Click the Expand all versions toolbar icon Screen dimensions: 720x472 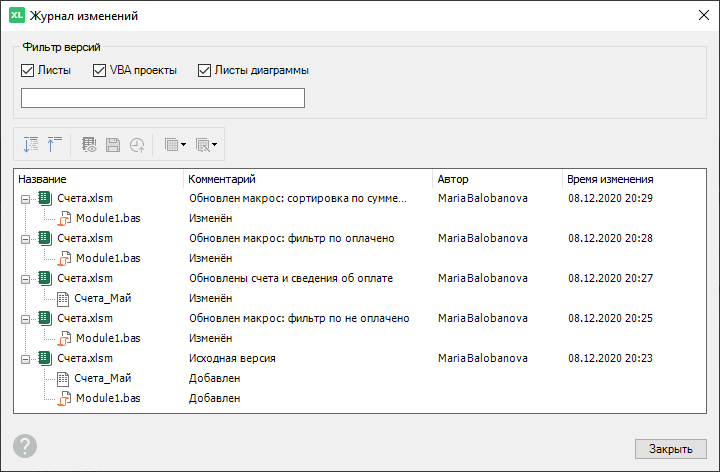30,144
